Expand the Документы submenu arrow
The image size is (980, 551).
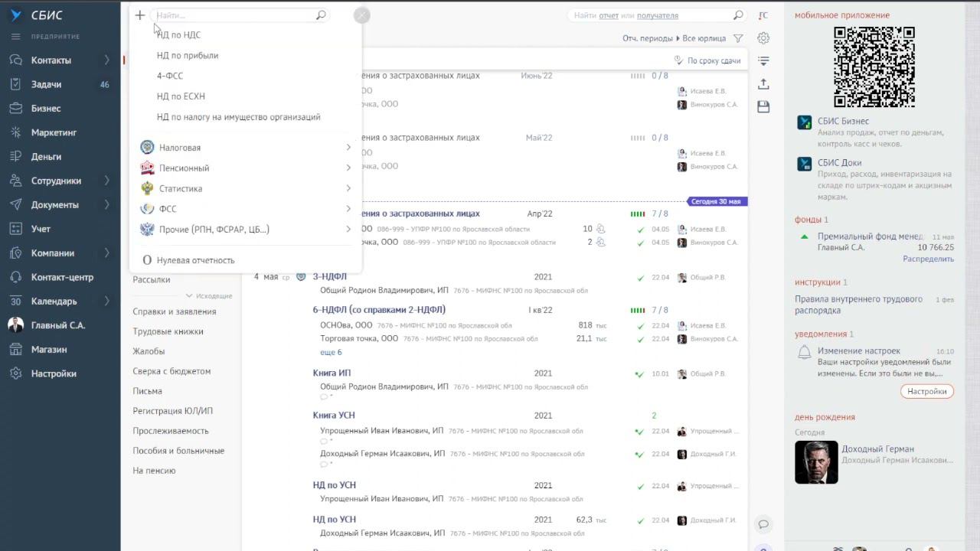(x=106, y=204)
